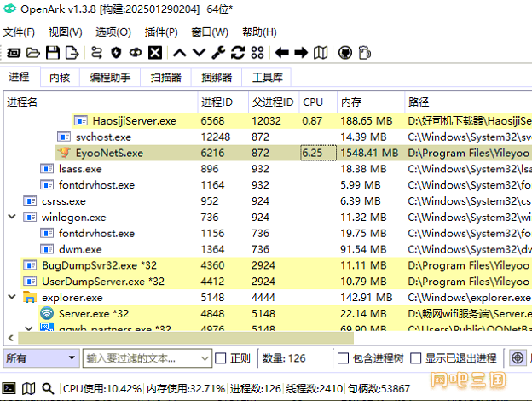This screenshot has height=401, width=532.
Task: Sort by 进程ID column header
Action: point(223,102)
